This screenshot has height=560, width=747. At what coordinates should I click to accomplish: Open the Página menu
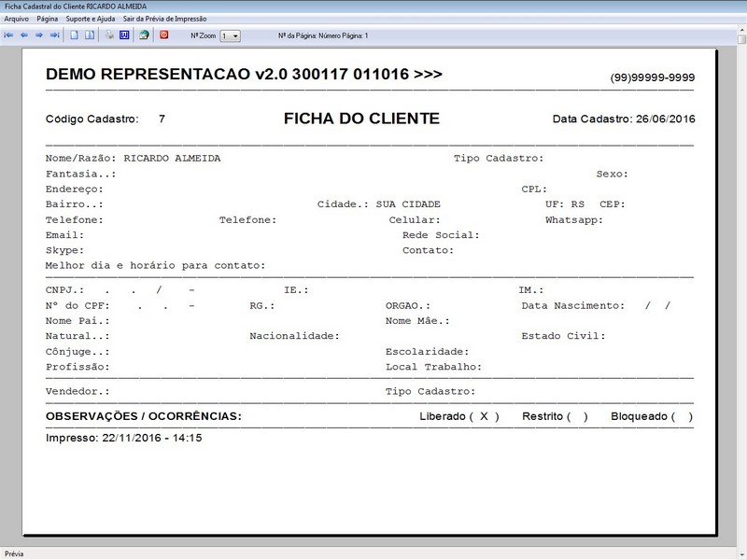click(48, 19)
